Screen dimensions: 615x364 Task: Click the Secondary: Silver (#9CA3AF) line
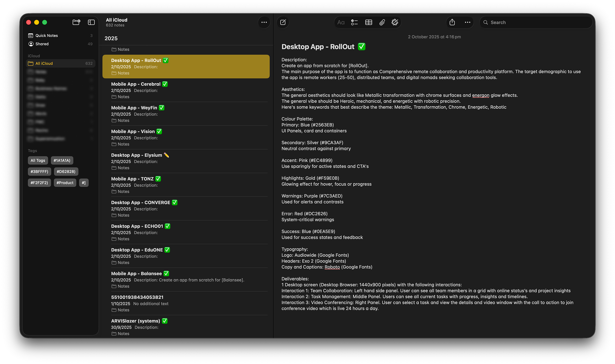pos(312,143)
